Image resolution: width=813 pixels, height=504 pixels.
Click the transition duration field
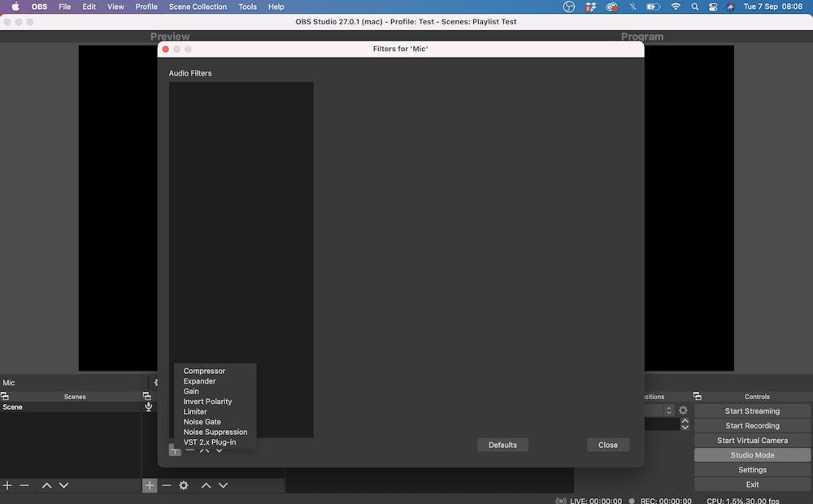point(662,424)
